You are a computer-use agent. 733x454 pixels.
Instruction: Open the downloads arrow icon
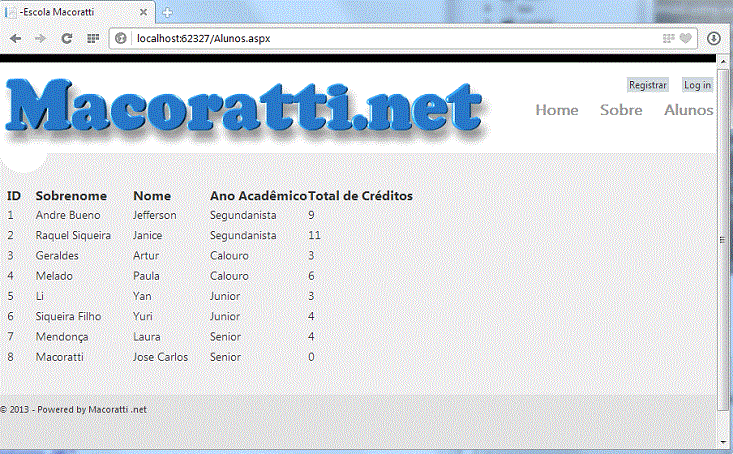(713, 38)
